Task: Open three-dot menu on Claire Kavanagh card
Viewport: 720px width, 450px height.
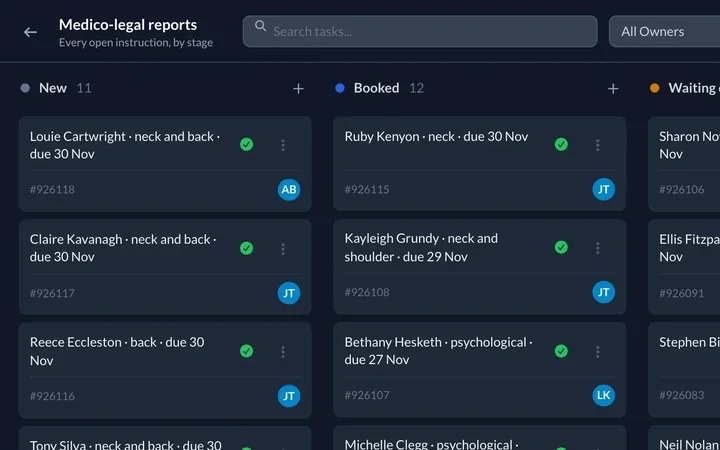Action: coord(283,249)
